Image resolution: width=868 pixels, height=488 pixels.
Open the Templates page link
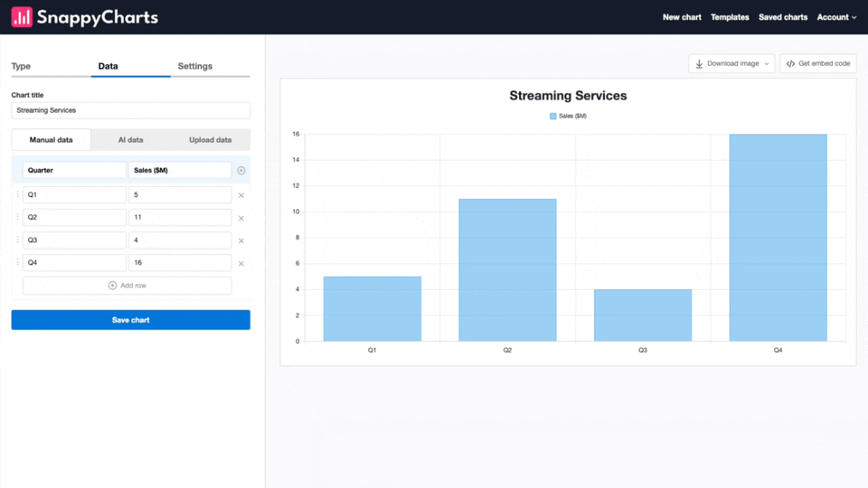pyautogui.click(x=730, y=17)
